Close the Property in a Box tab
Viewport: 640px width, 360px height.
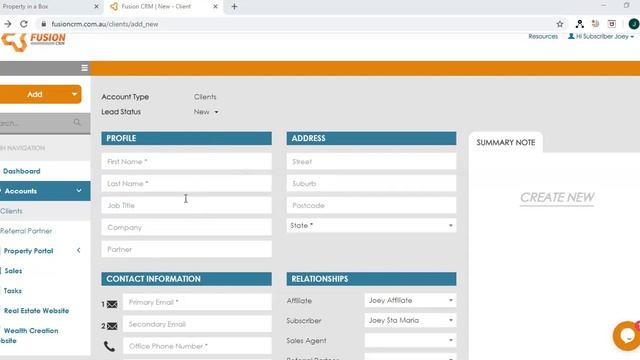point(96,7)
